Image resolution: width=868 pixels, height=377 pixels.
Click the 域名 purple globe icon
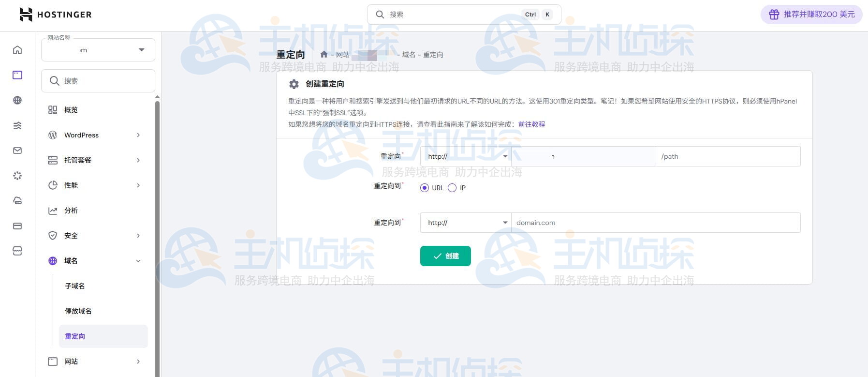tap(53, 261)
